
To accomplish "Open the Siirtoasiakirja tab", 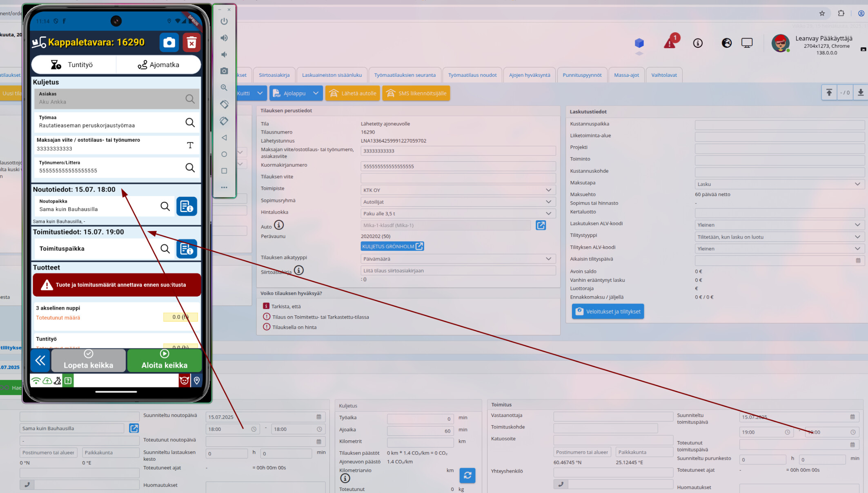I will click(274, 75).
